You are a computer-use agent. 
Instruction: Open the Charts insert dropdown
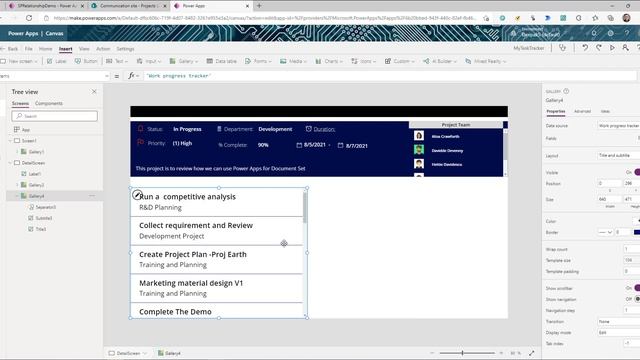click(x=329, y=61)
